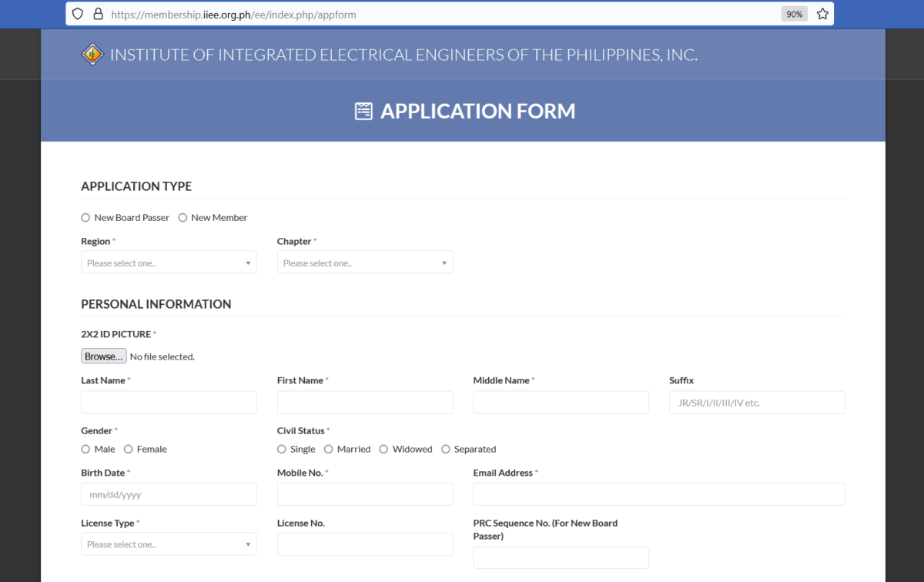The height and width of the screenshot is (582, 924).
Task: Click the padlock site security icon
Action: click(98, 14)
